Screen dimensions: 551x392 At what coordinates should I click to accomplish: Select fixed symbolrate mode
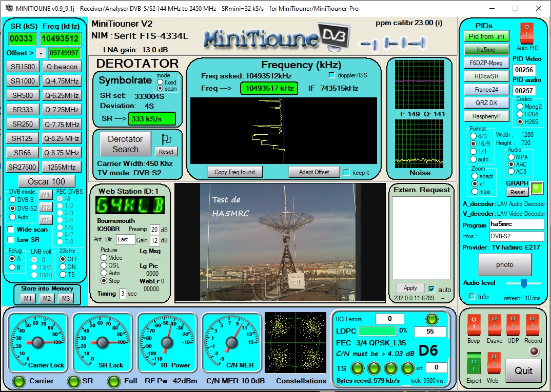(x=160, y=82)
